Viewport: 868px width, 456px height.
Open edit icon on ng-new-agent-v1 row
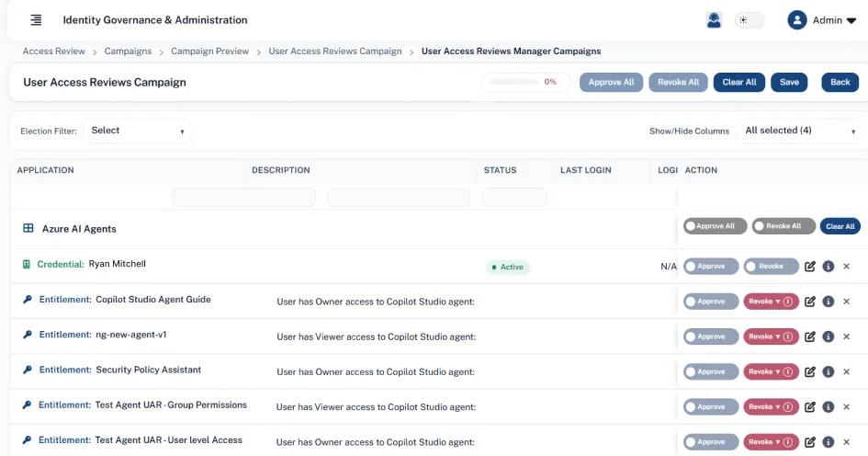click(810, 336)
